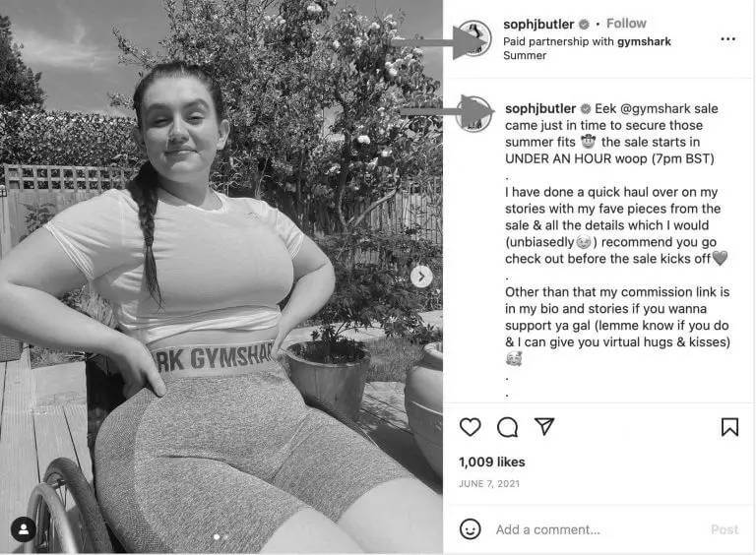756x555 pixels.
Task: Open the three-dot more options menu
Action: click(x=728, y=38)
